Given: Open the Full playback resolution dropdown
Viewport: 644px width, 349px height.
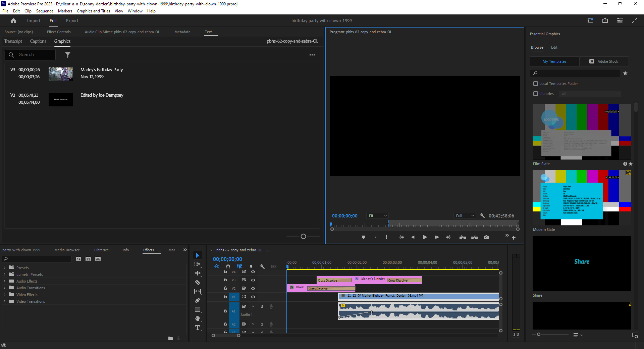Looking at the screenshot, I should pyautogui.click(x=464, y=215).
